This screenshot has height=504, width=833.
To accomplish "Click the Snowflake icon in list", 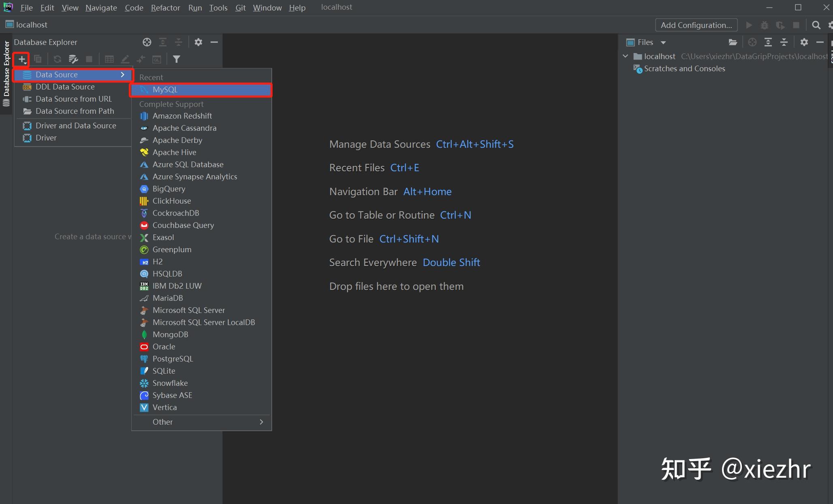I will (x=144, y=383).
